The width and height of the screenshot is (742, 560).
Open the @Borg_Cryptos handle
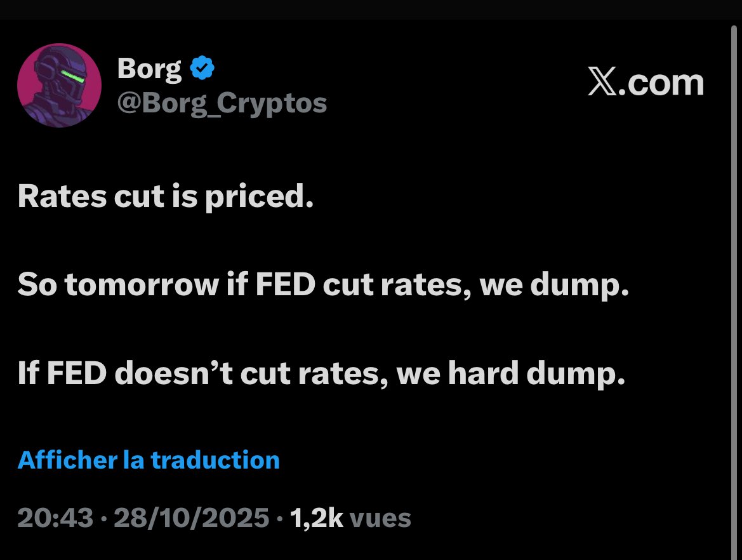click(x=222, y=102)
